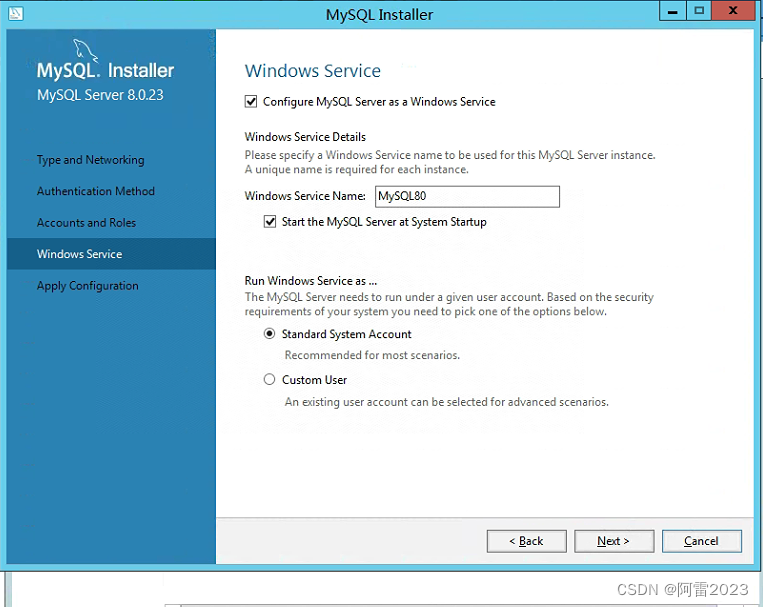This screenshot has height=607, width=763.
Task: Minimize the MySQL Installer window
Action: (x=672, y=11)
